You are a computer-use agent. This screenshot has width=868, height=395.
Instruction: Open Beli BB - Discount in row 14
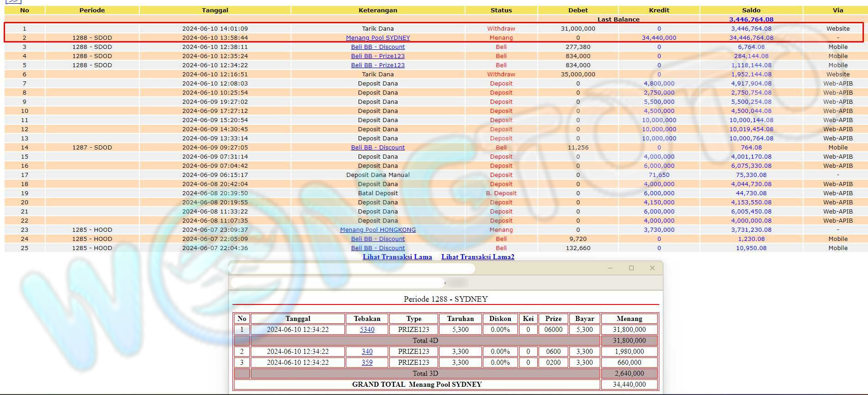point(378,148)
